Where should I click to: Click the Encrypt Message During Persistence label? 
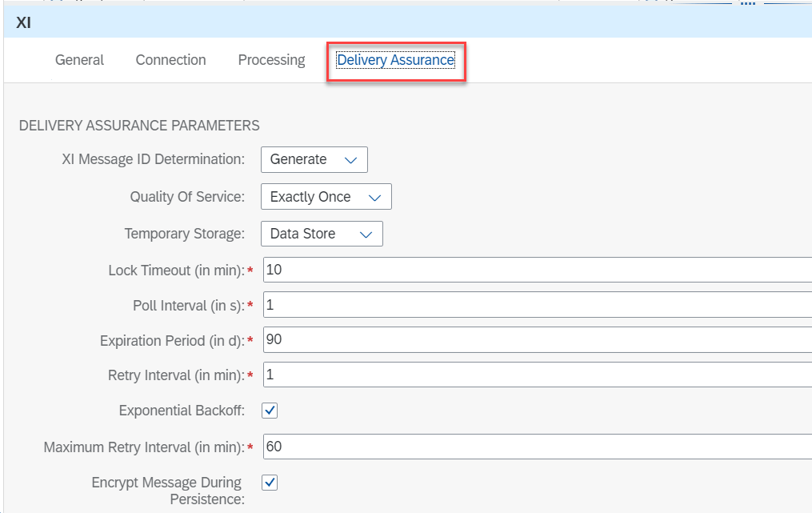tap(166, 491)
